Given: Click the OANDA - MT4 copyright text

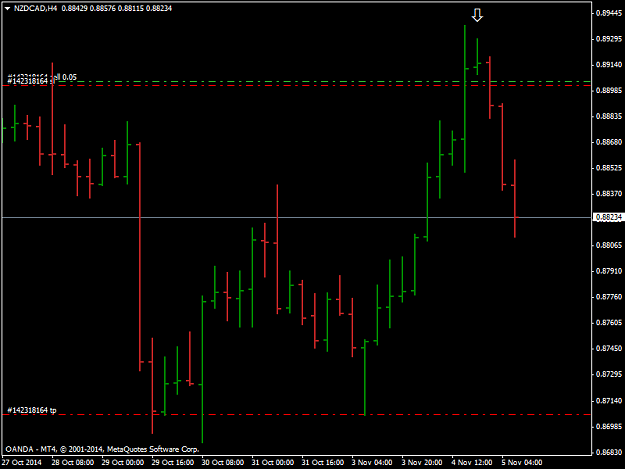Looking at the screenshot, I should pos(102,449).
